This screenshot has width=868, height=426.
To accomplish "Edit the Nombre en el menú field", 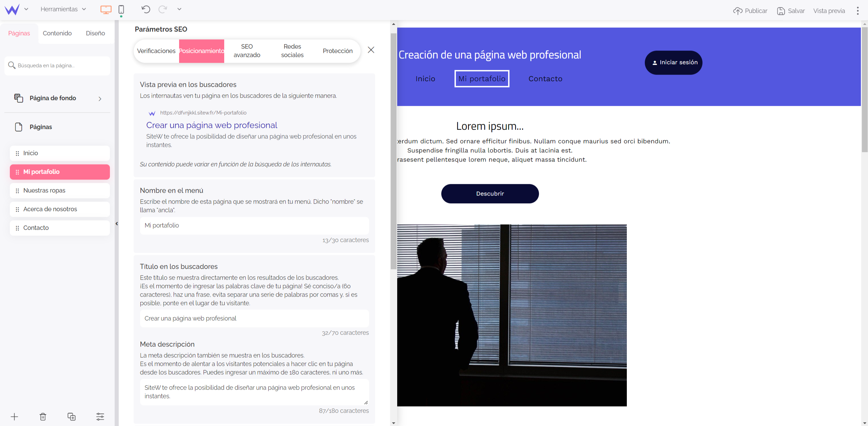I will pyautogui.click(x=254, y=225).
